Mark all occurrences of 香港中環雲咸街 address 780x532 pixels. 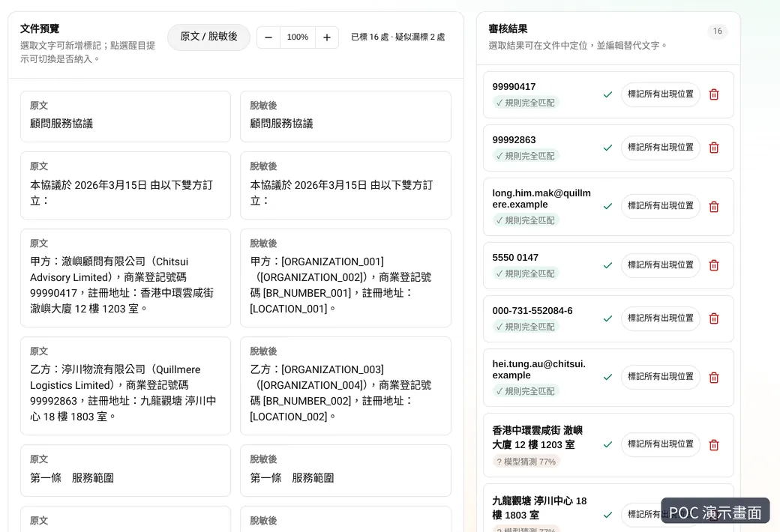[x=661, y=444]
